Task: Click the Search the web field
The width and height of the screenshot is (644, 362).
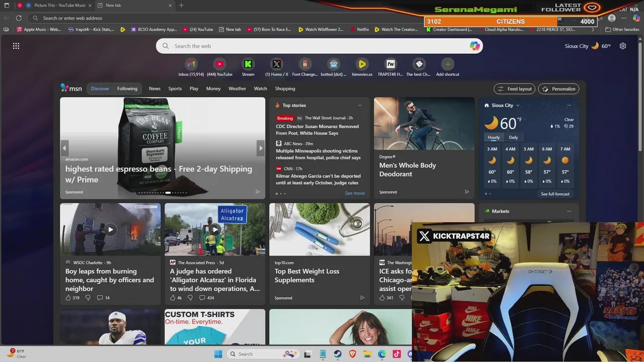Action: [x=319, y=46]
